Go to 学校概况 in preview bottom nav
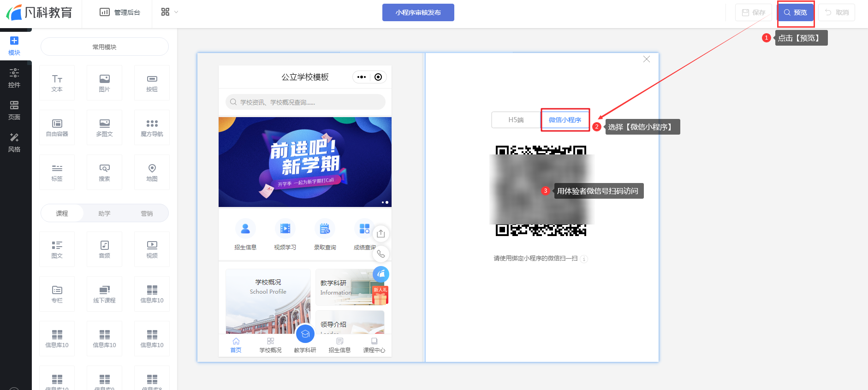This screenshot has width=868, height=390. click(270, 345)
